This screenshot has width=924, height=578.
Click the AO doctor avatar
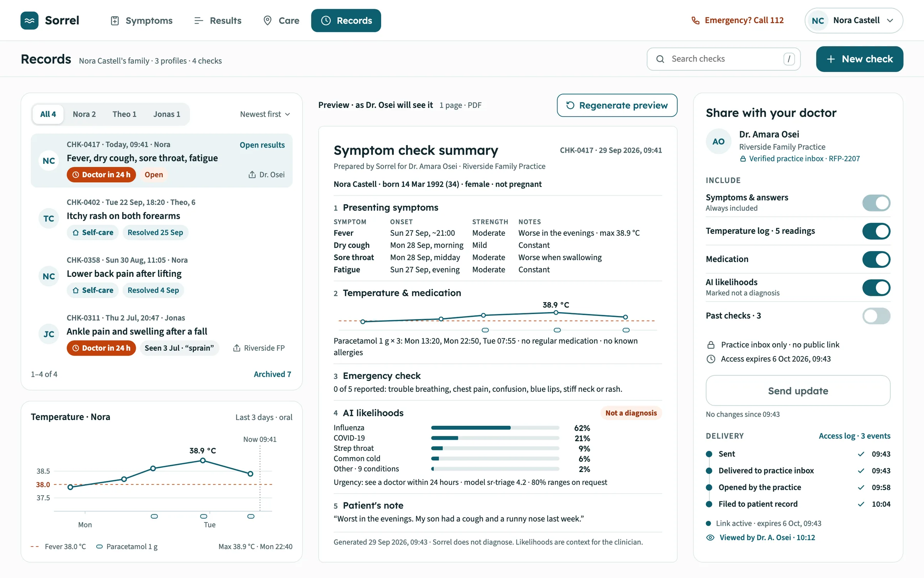point(718,141)
